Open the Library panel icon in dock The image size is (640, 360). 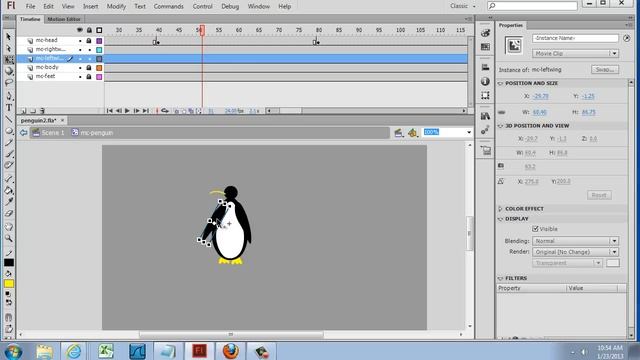[485, 116]
